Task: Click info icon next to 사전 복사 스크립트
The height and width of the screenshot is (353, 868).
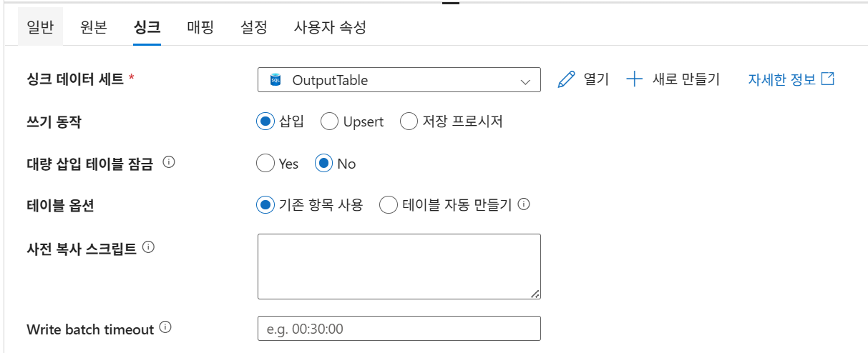Action: [149, 248]
